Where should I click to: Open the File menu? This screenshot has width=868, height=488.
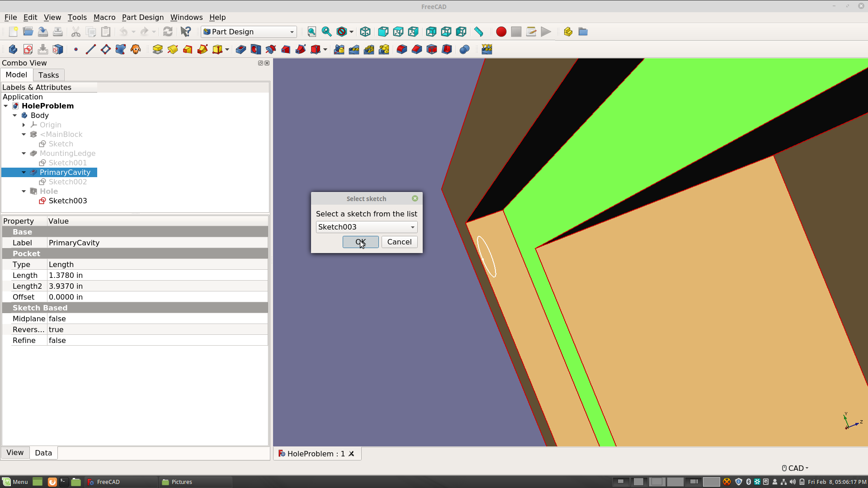[x=10, y=17]
